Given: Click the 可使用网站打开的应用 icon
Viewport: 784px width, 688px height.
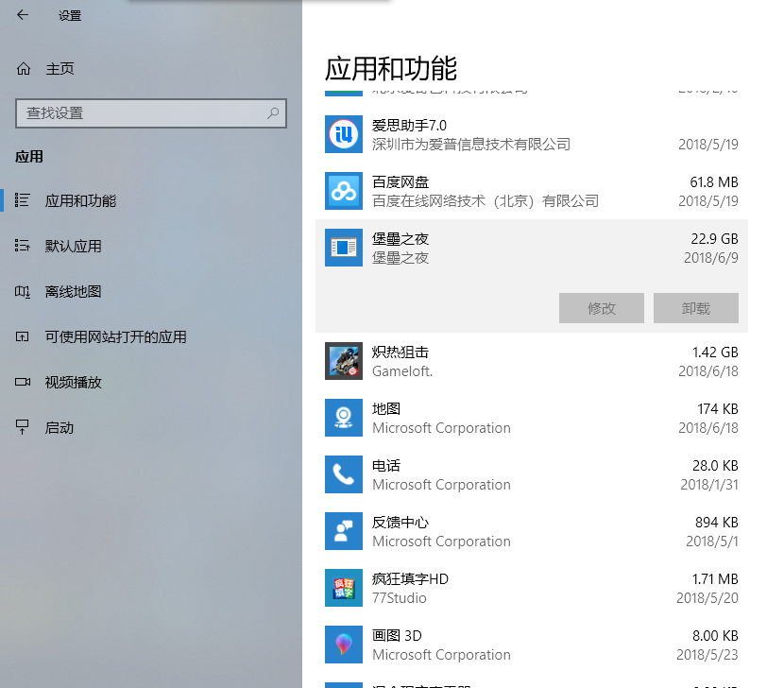Looking at the screenshot, I should 22,336.
